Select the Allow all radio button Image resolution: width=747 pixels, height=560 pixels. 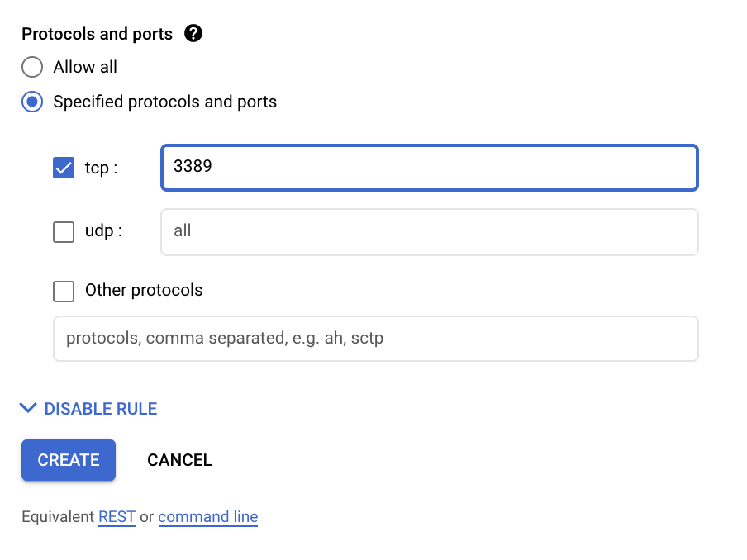32,67
